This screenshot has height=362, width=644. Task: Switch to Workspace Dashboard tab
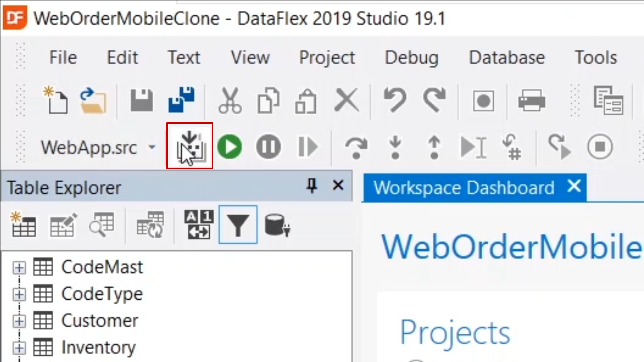click(464, 188)
